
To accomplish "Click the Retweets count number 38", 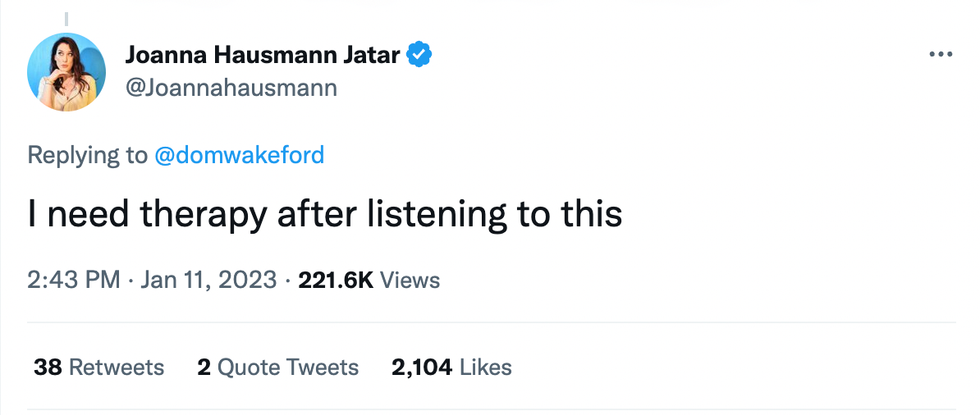I will click(x=48, y=367).
